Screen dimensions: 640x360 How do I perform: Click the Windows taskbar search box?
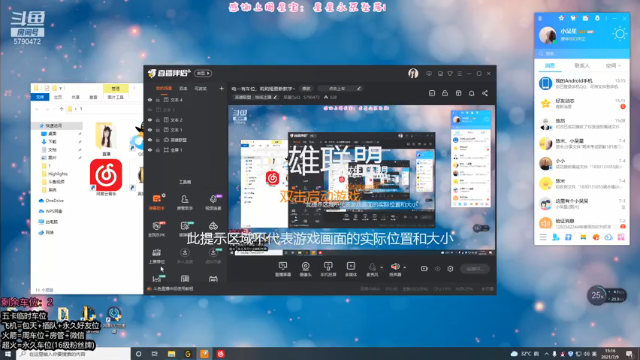tap(73, 354)
